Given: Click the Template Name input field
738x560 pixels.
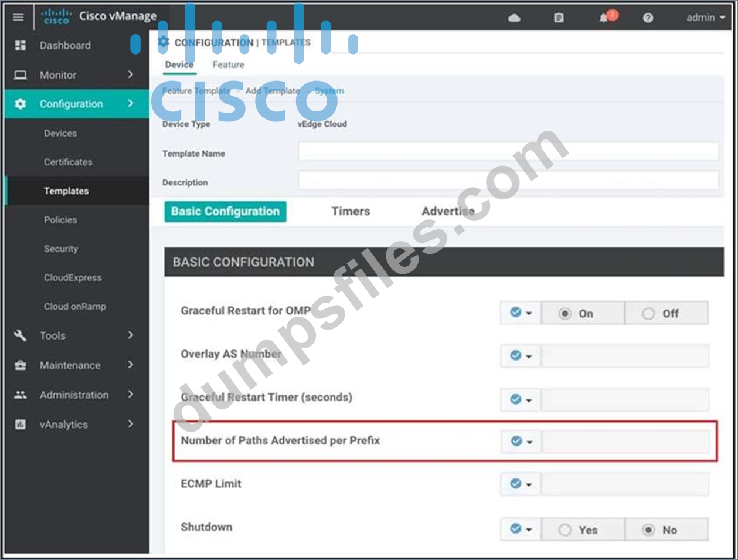Looking at the screenshot, I should (508, 152).
